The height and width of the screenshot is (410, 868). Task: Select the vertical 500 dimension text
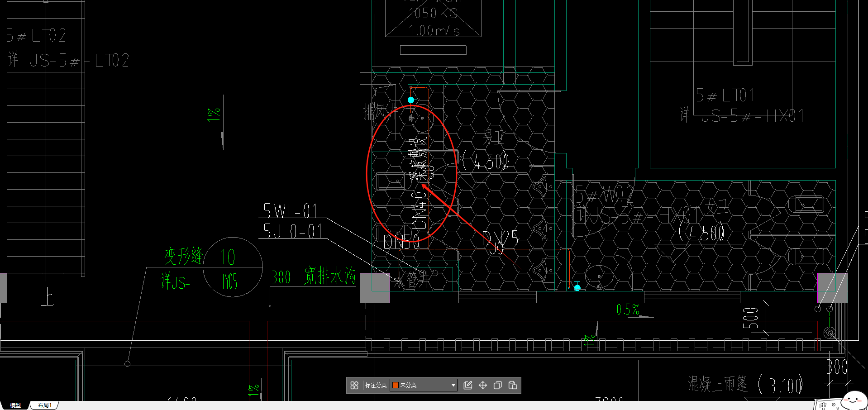coord(750,318)
